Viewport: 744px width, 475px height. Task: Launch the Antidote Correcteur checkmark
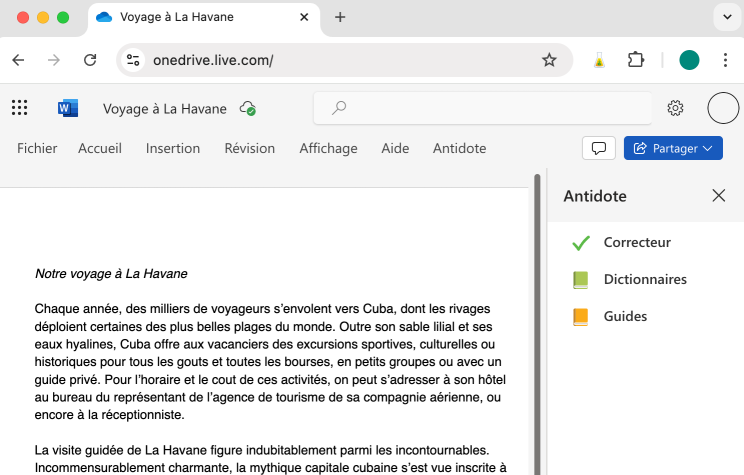[x=581, y=242]
